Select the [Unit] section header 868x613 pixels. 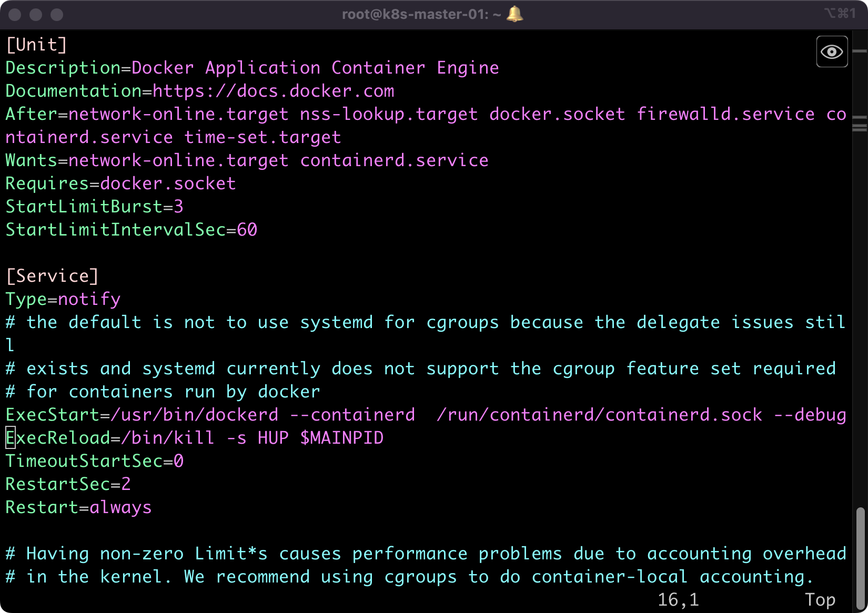(x=35, y=44)
